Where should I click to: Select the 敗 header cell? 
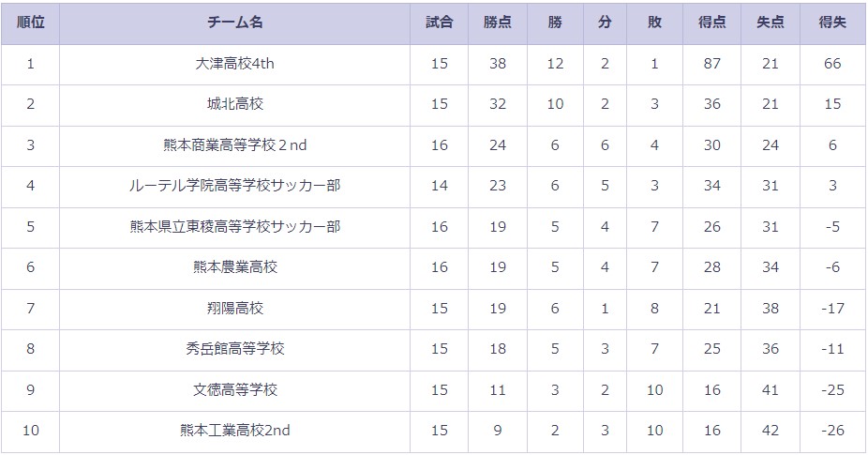pyautogui.click(x=654, y=23)
